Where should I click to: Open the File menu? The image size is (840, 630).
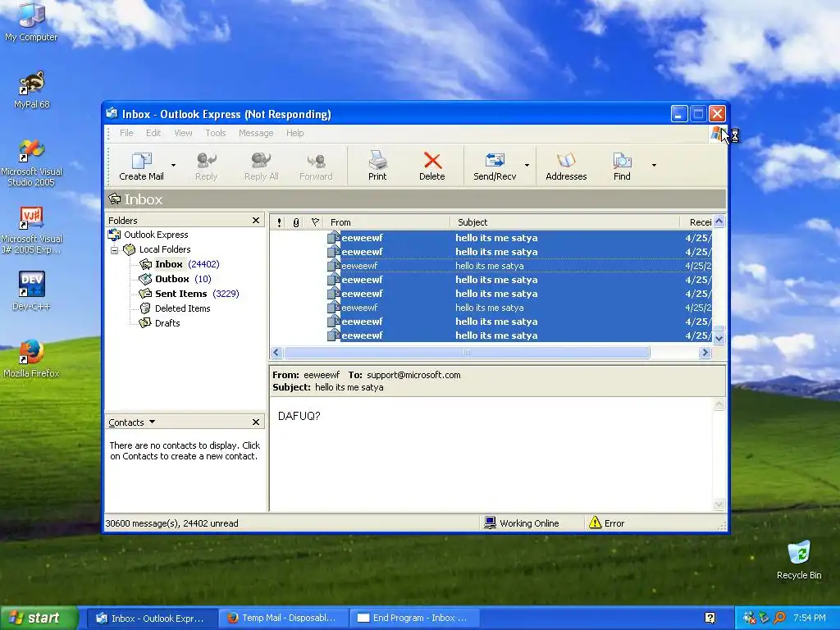coord(126,133)
